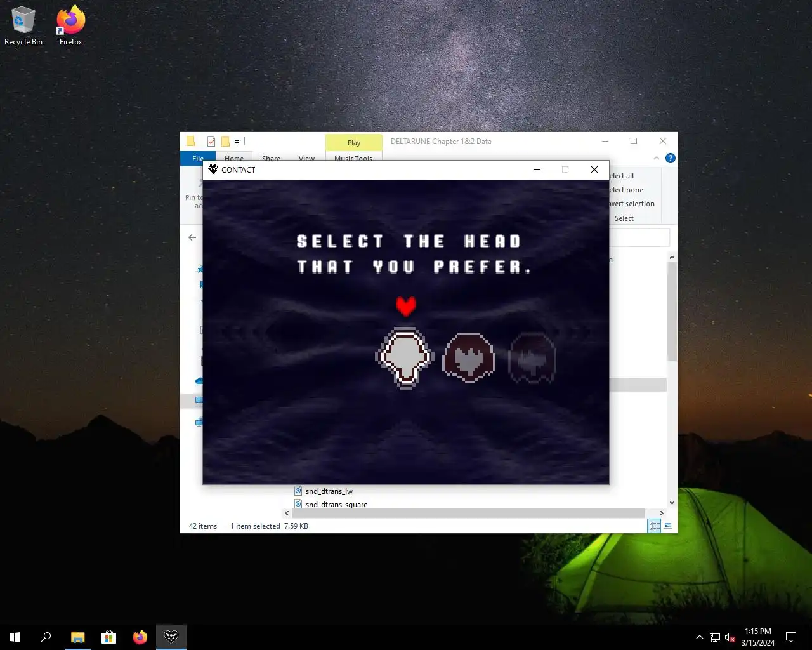Click 42 items status text
812x650 pixels.
tap(203, 526)
